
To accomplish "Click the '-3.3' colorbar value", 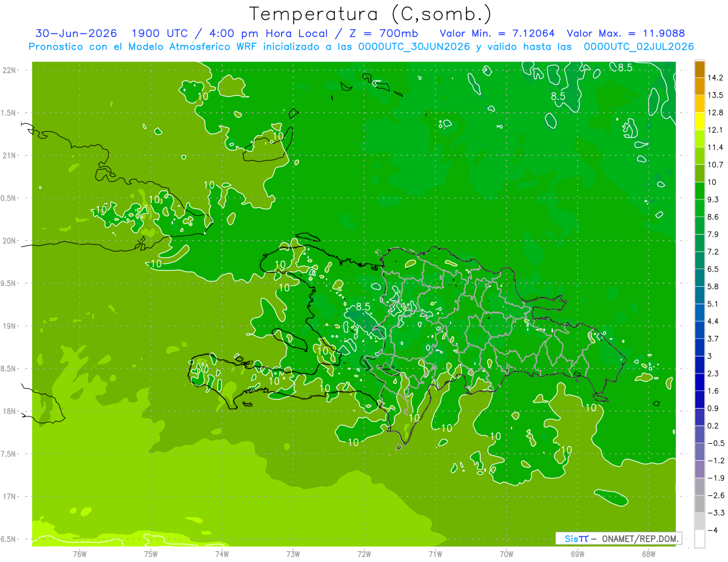I will (716, 513).
